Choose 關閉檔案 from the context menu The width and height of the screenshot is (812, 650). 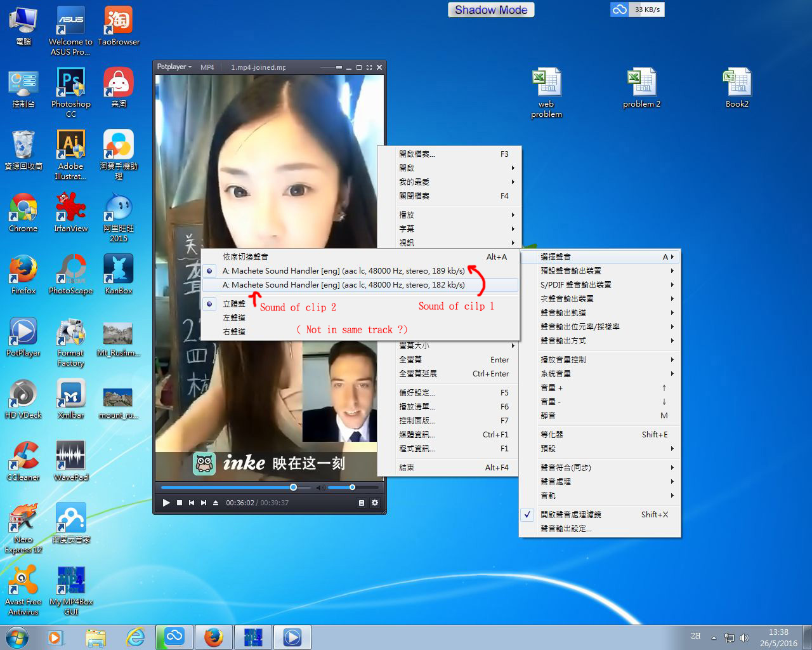click(x=450, y=196)
